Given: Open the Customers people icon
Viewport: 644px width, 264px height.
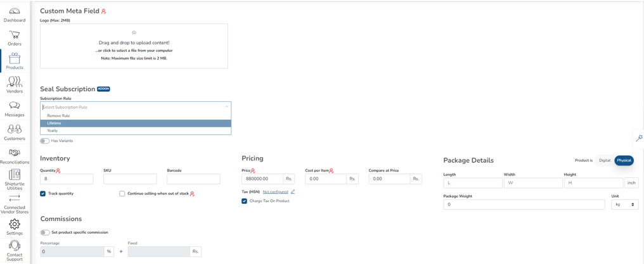Looking at the screenshot, I should (15, 129).
